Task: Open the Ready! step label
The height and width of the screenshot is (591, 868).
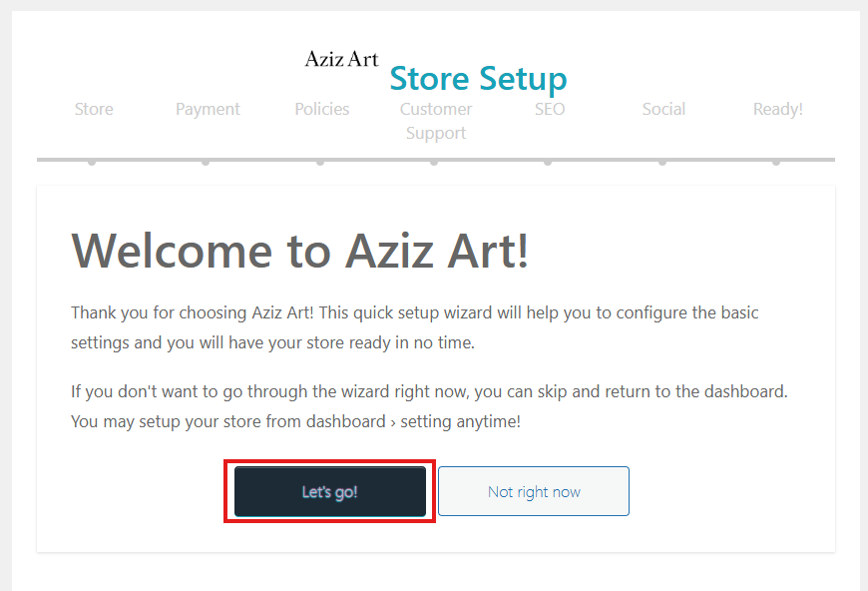Action: [777, 109]
